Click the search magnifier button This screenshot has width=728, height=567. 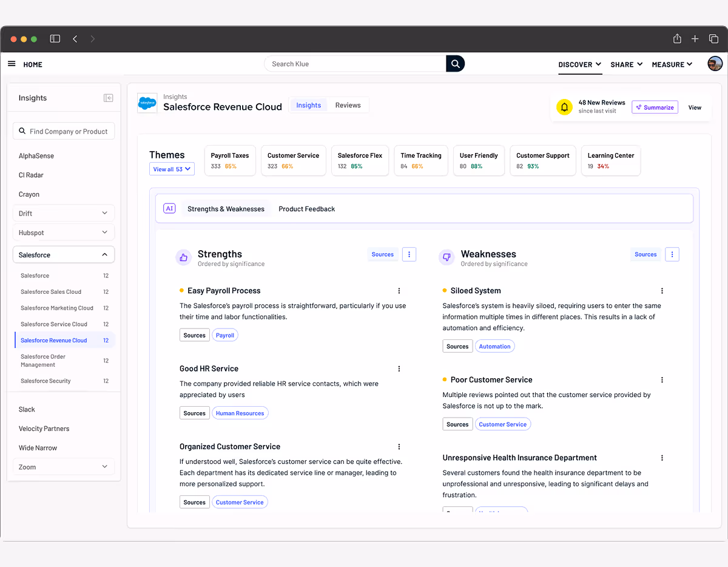click(455, 64)
